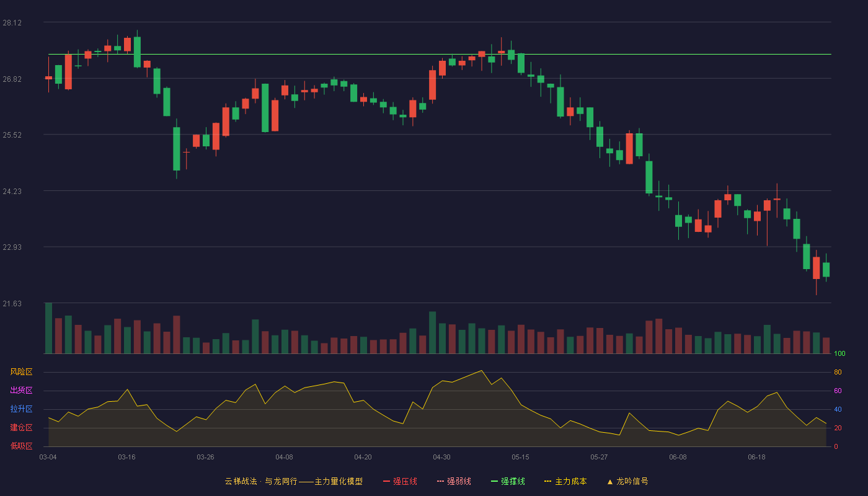Image resolution: width=868 pixels, height=496 pixels.
Task: Click the 26.82 price axis label
Action: click(x=12, y=79)
